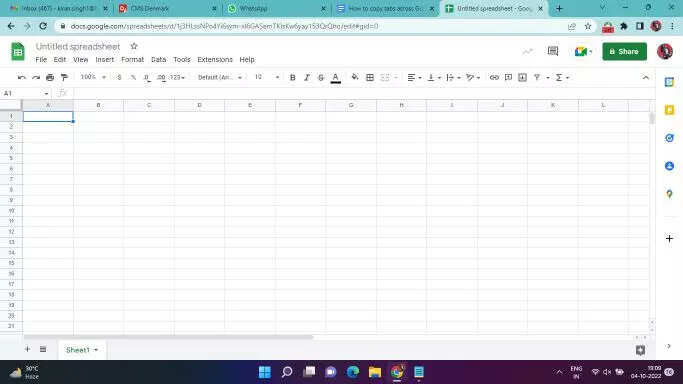Expand the zoom level dropdown

(93, 77)
